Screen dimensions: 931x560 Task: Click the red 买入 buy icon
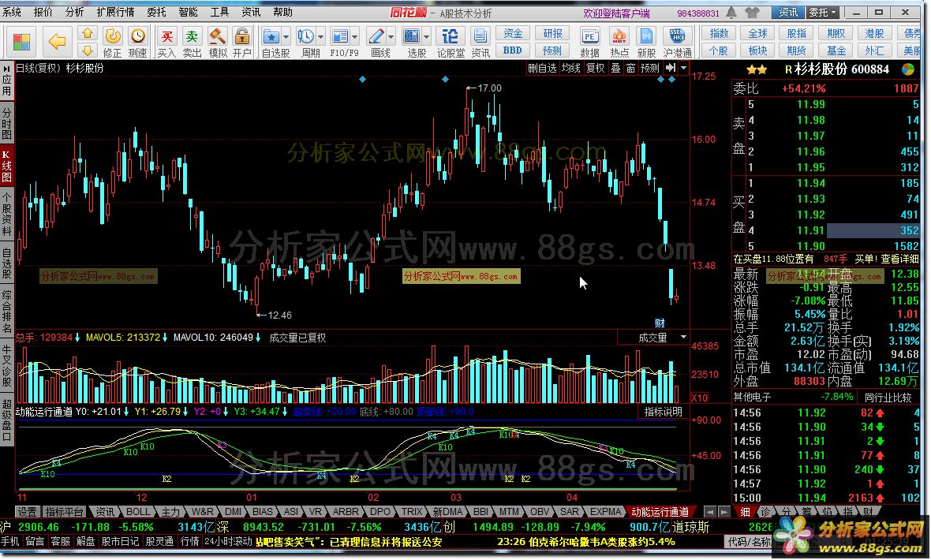(x=166, y=37)
